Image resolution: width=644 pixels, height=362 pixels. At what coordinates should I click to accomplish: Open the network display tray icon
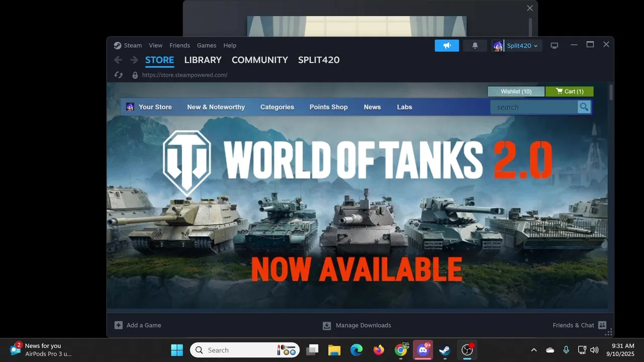coord(582,350)
